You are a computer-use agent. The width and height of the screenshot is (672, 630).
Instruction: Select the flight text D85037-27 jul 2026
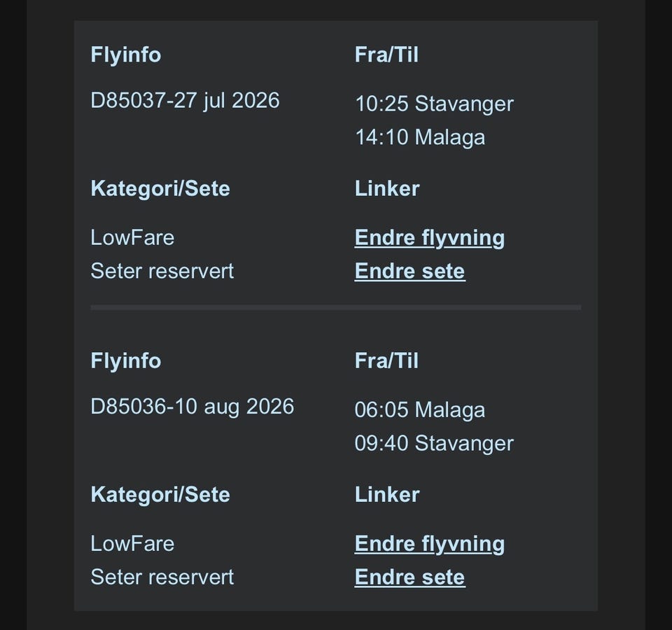(185, 101)
